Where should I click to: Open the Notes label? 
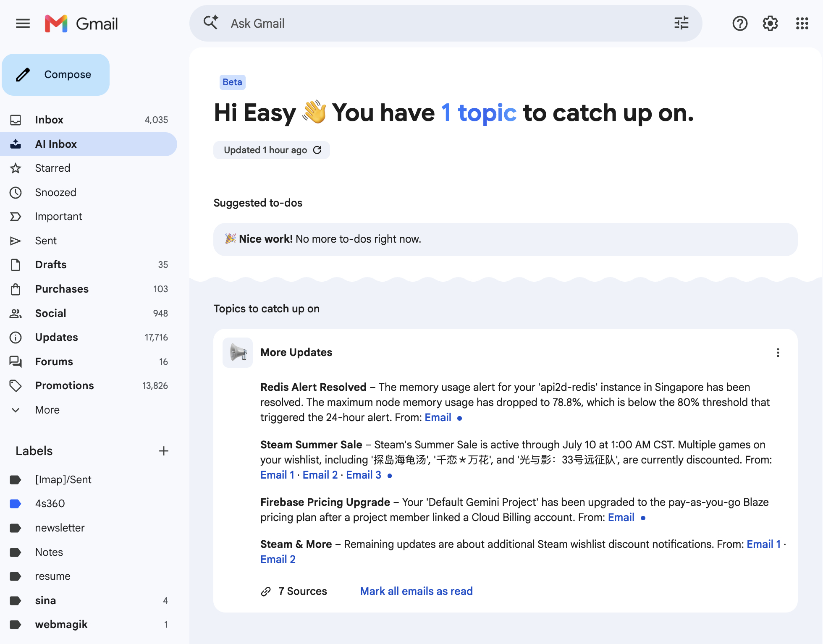click(88, 552)
